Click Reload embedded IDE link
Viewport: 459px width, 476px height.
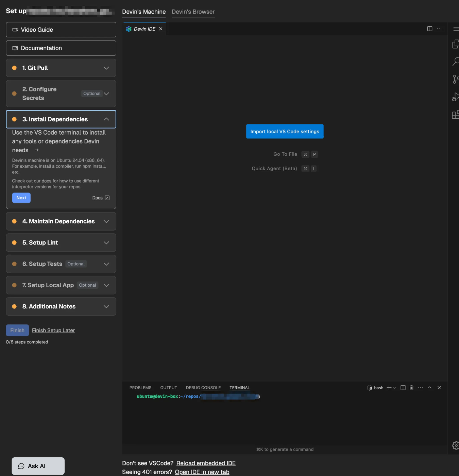point(206,463)
